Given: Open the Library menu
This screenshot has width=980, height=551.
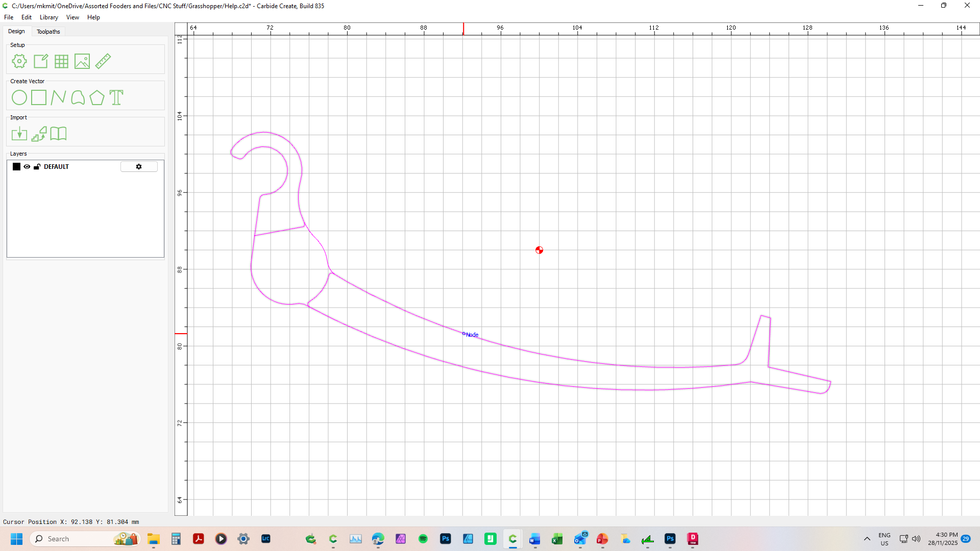Looking at the screenshot, I should click(49, 17).
